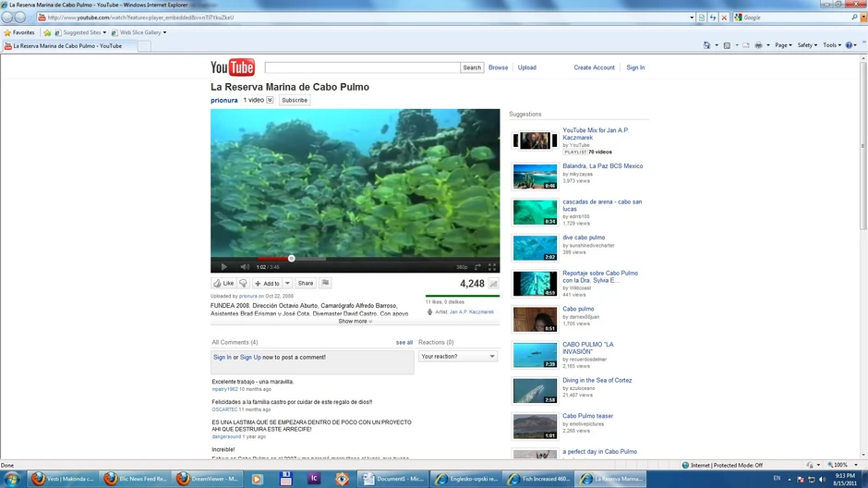Like the video

223,284
